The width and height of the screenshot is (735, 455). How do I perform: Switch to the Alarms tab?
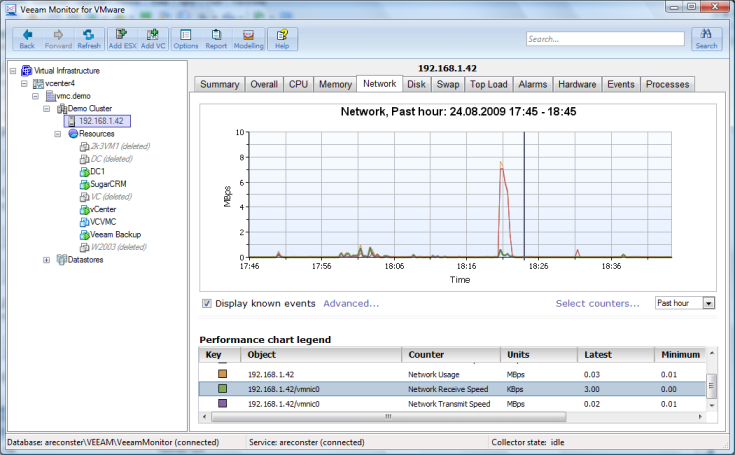click(x=532, y=85)
